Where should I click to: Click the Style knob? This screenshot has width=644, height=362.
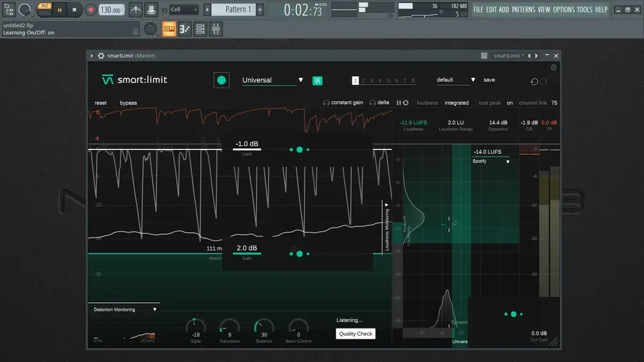click(x=196, y=327)
